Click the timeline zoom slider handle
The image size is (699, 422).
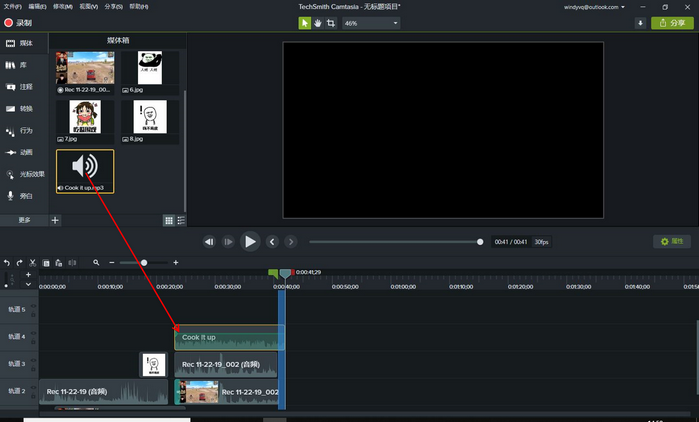coord(144,262)
